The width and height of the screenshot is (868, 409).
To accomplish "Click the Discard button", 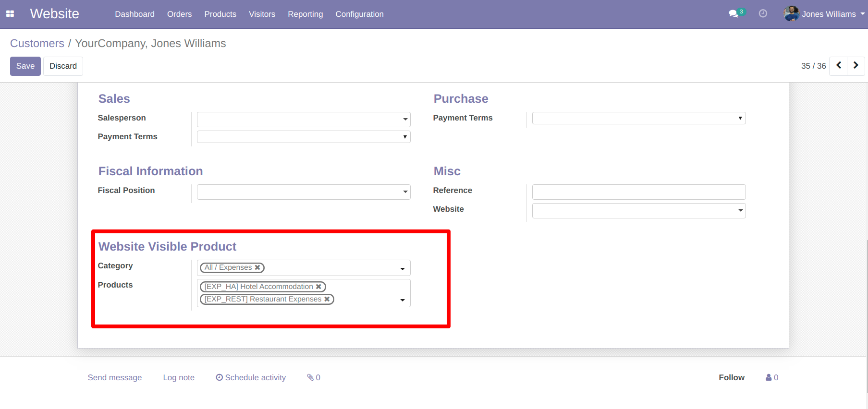I will [x=63, y=66].
